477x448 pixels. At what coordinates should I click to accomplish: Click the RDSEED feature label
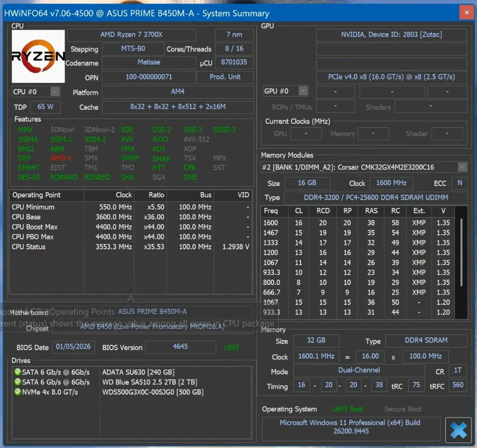pos(97,177)
